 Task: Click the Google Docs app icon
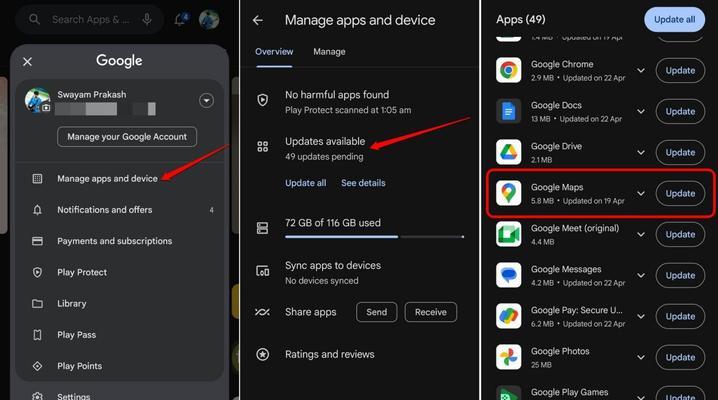click(x=508, y=111)
